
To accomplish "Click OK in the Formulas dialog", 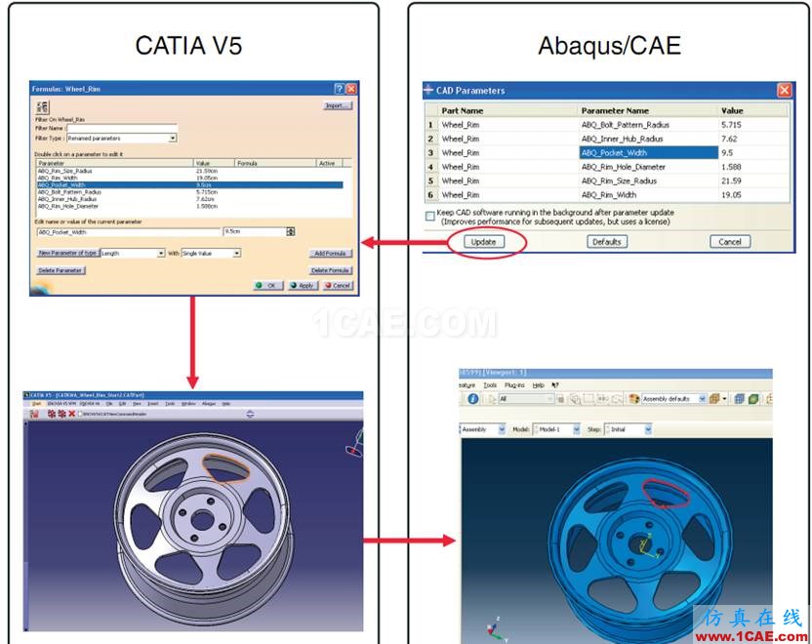I will click(x=268, y=285).
